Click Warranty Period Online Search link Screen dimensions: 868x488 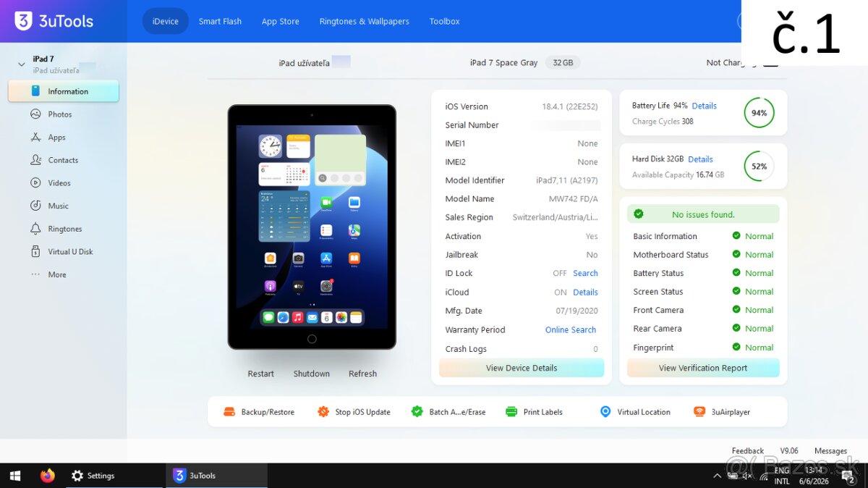571,329
